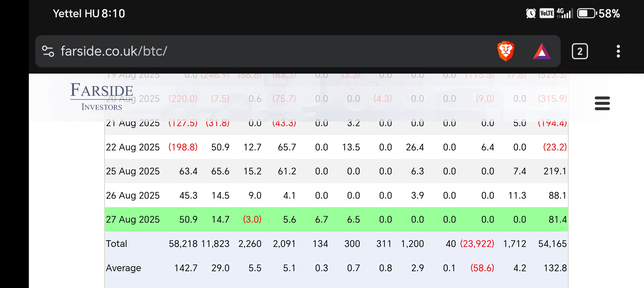Select the 54,165 grand total cell
644x288 pixels.
[x=552, y=244]
